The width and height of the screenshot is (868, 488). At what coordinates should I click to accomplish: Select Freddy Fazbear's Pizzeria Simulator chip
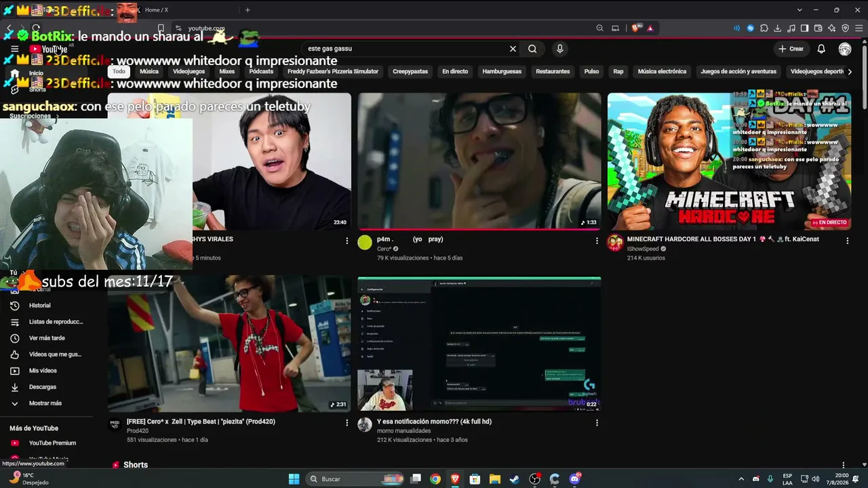coord(333,71)
